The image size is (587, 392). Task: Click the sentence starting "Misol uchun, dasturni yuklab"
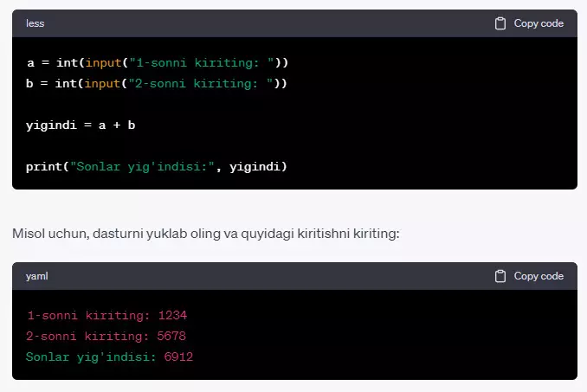click(206, 234)
